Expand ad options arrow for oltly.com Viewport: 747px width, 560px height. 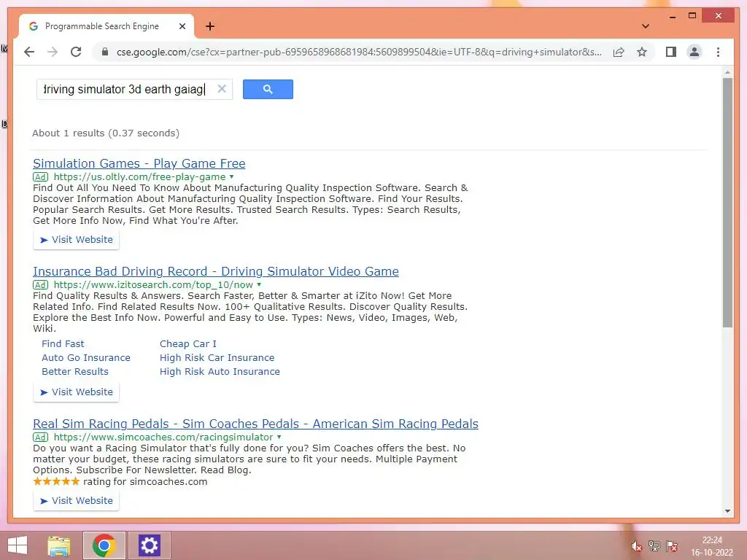231,176
